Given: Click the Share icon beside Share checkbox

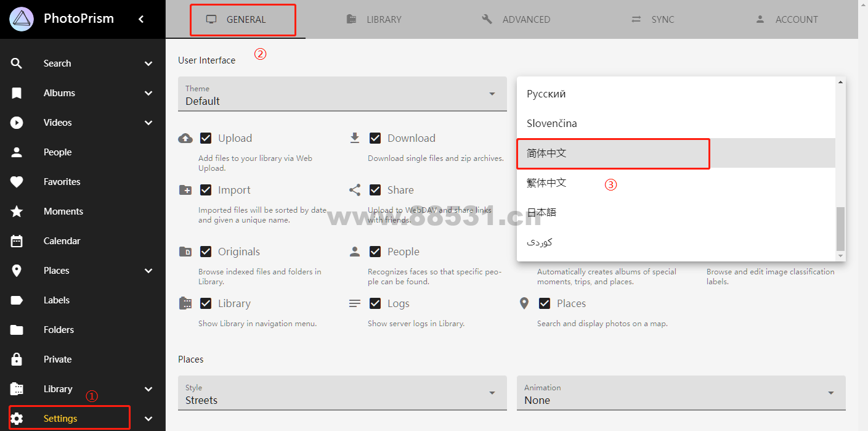Looking at the screenshot, I should (x=355, y=190).
